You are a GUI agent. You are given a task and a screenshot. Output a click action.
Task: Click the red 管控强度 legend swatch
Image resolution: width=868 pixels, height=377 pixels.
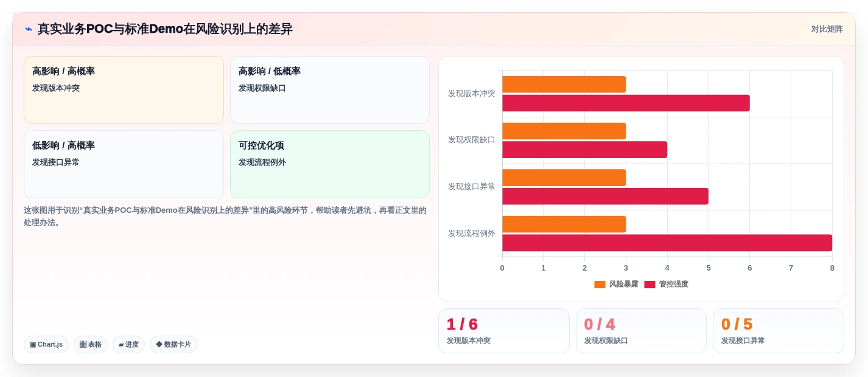pos(649,285)
